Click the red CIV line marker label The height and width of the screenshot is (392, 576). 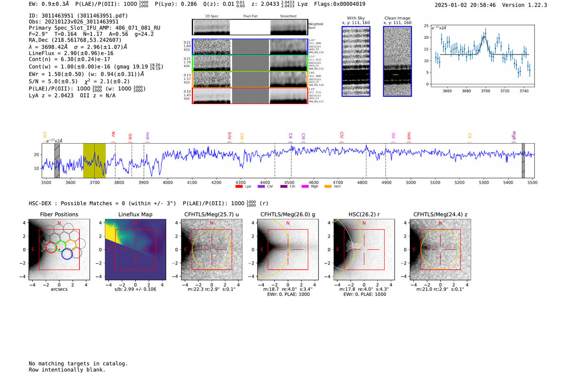(341, 136)
